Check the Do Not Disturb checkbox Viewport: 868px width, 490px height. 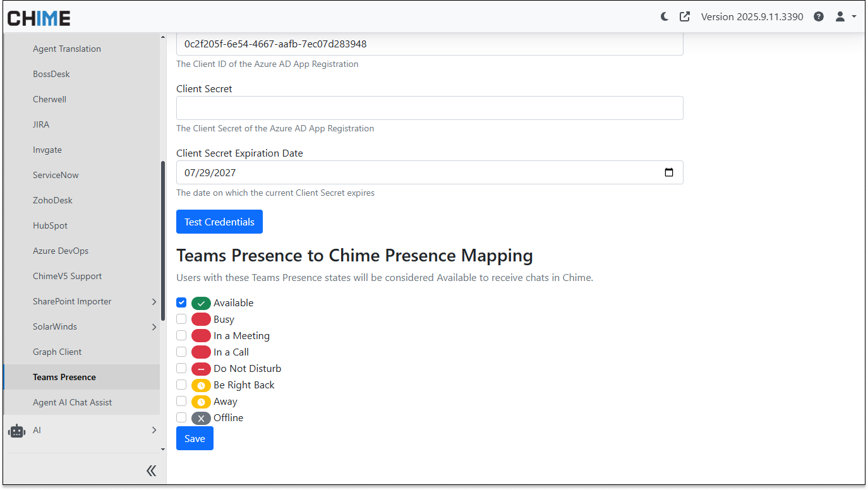click(181, 368)
